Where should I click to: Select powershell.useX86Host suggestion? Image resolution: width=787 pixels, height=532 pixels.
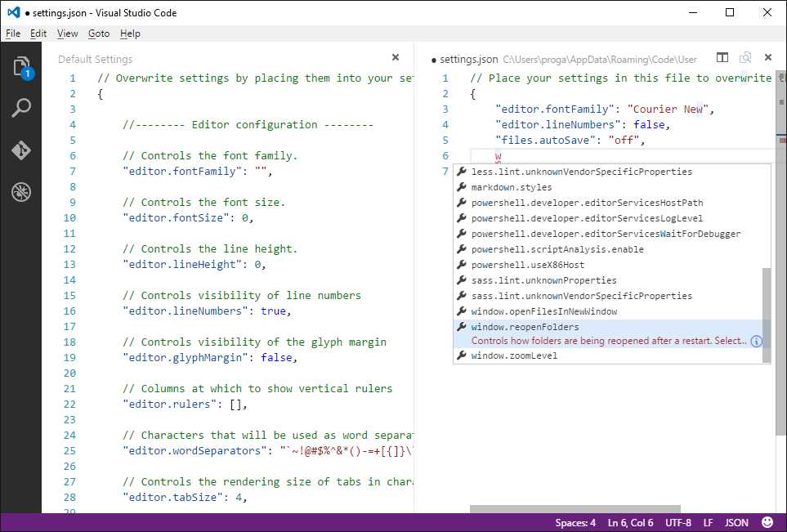608,265
